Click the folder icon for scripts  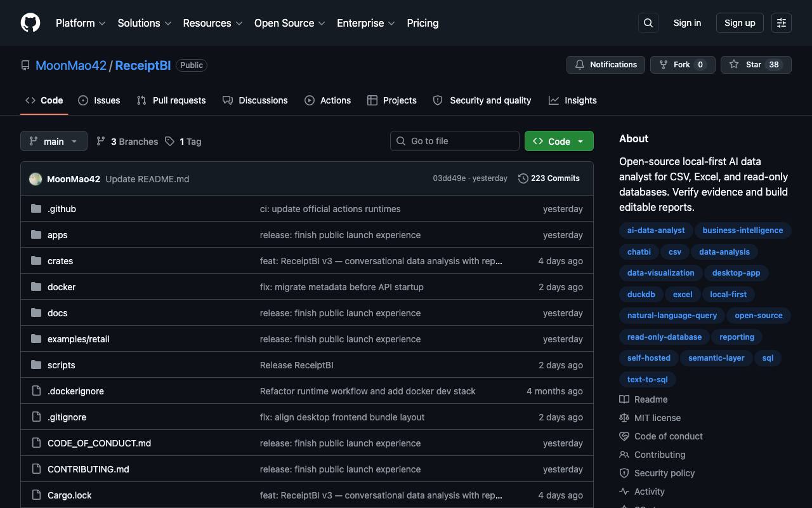point(36,364)
